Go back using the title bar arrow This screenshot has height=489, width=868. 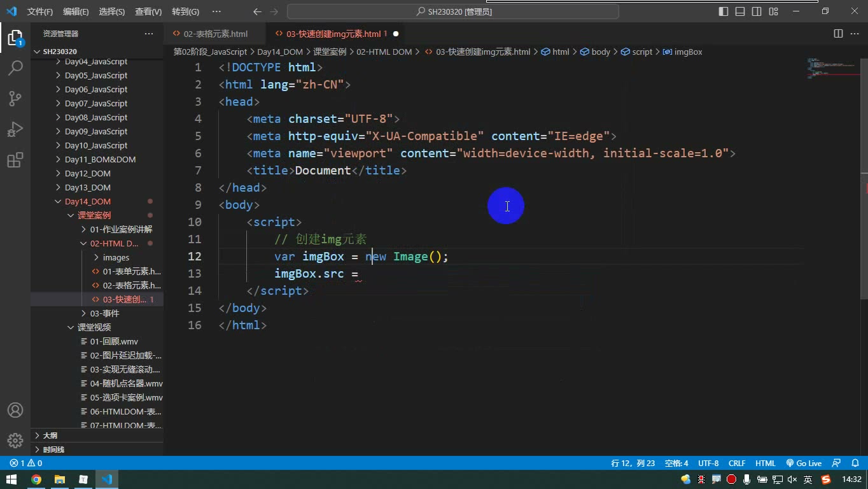(x=257, y=11)
